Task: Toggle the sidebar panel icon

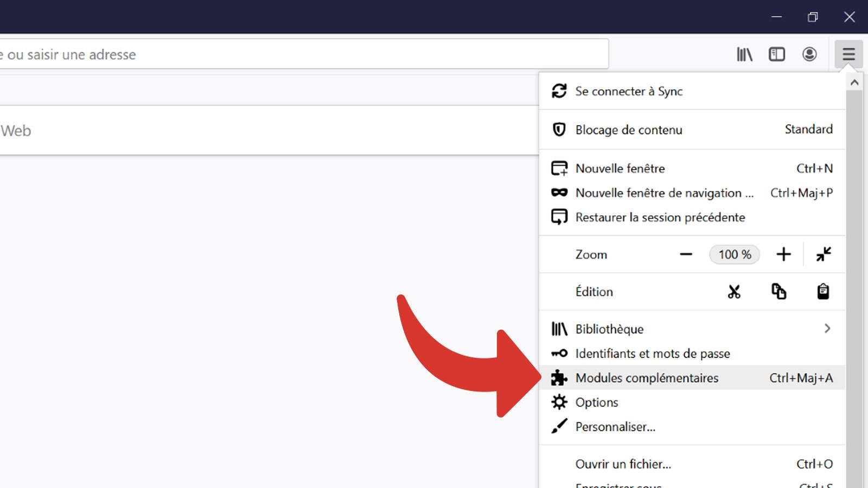Action: pyautogui.click(x=777, y=54)
